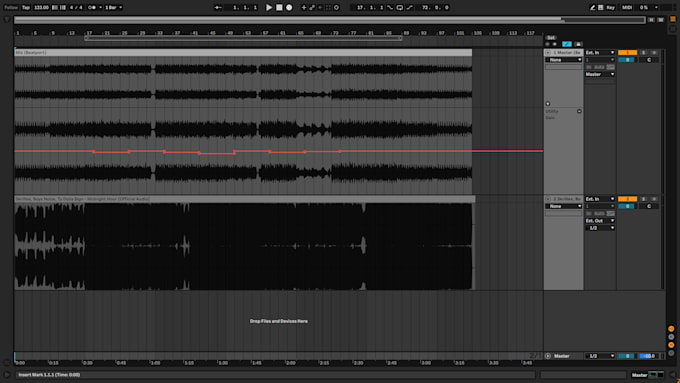Select the Mix (Beatport) clip title bar
Screen dimensions: 680x383
tap(243, 52)
